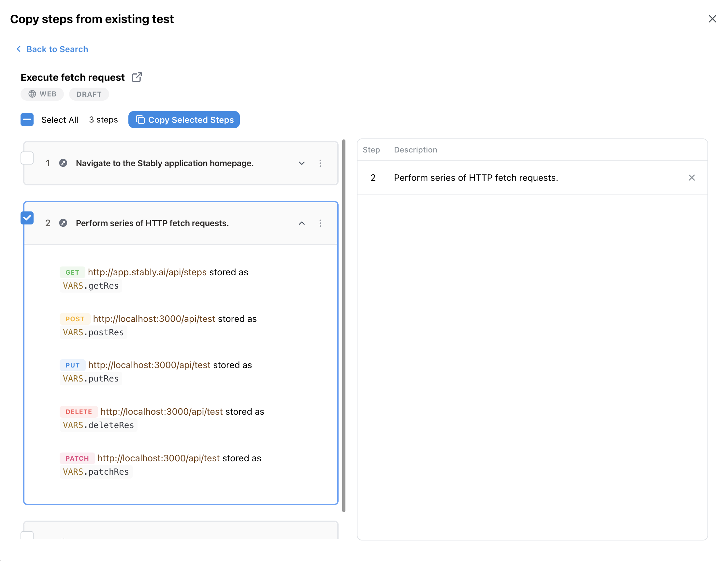The width and height of the screenshot is (728, 561).
Task: Click the Step column header
Action: point(371,150)
